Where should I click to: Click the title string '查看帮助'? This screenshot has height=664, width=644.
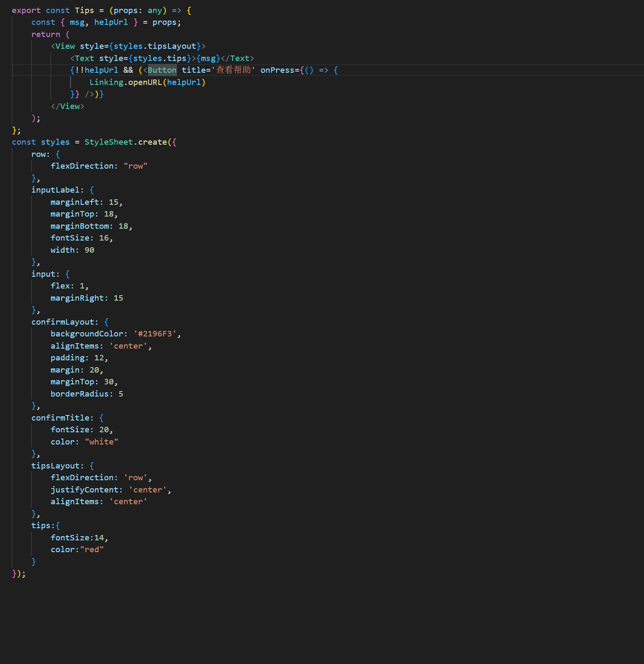[x=233, y=70]
